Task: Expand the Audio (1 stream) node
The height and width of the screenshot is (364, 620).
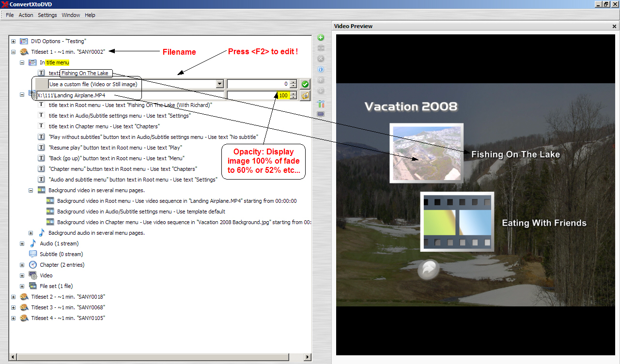Action: 22,243
